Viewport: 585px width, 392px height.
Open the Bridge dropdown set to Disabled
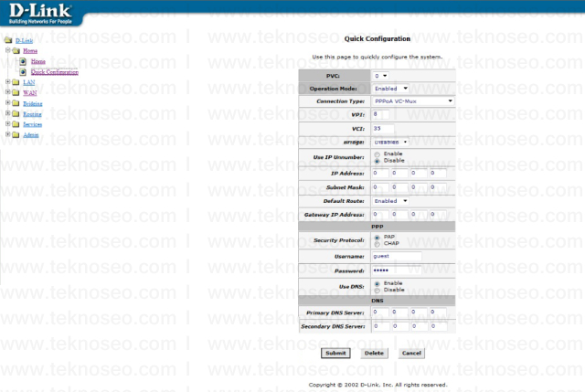[390, 143]
